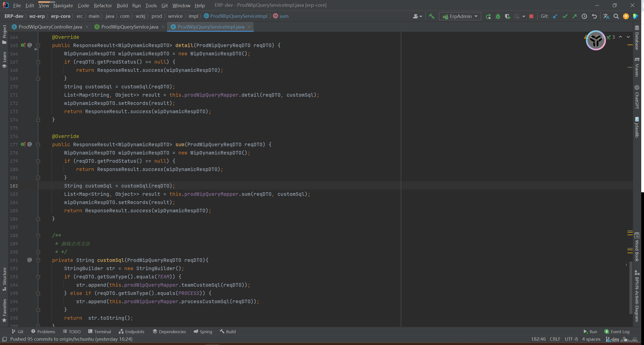Click the translation icon in the toolbar
Image resolution: width=644 pixels, height=345 pixels.
coord(606,16)
